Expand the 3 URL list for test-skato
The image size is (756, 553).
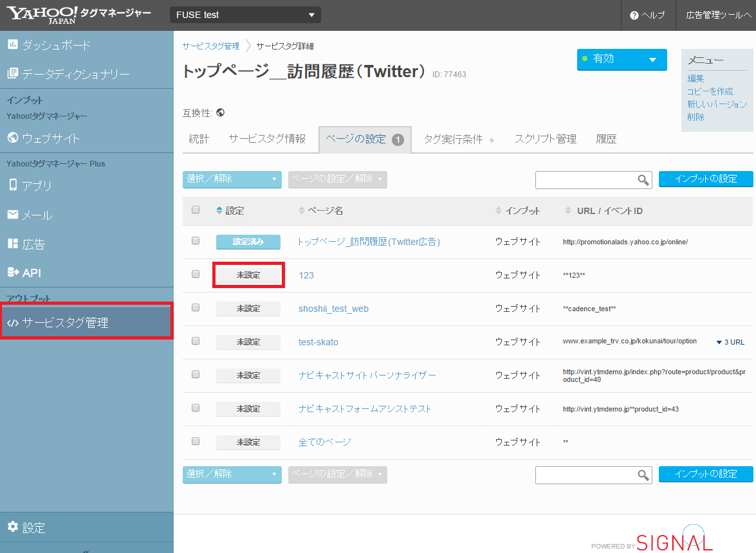tap(730, 342)
